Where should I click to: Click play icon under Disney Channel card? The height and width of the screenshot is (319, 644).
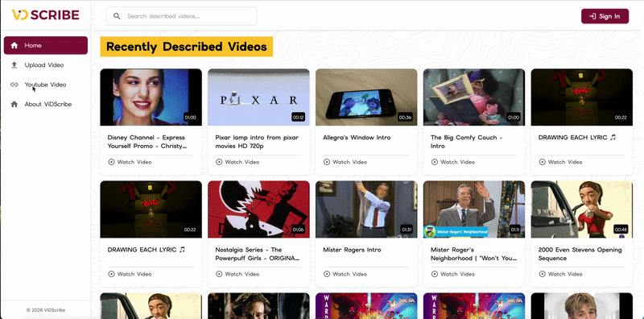(111, 162)
